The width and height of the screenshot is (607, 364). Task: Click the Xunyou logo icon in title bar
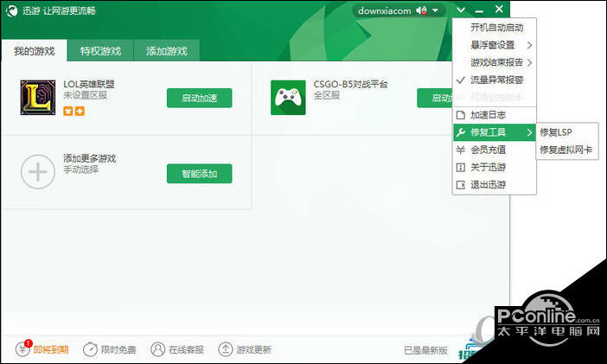pos(12,11)
